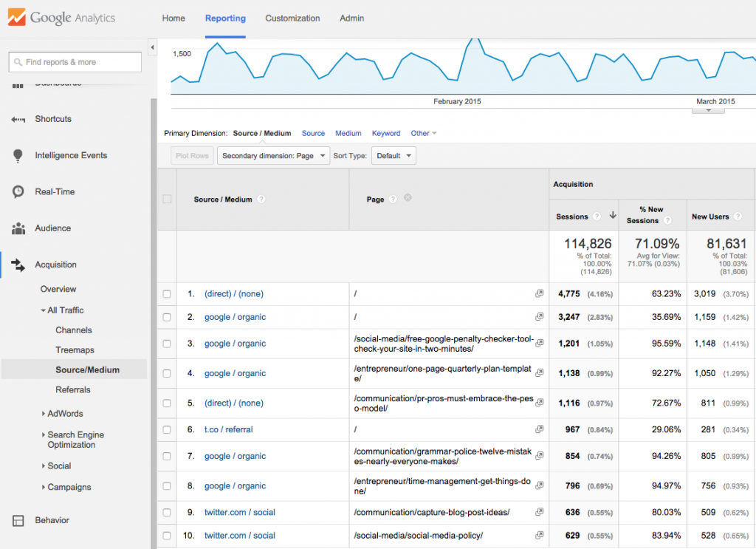Open the Admin tab
The width and height of the screenshot is (756, 549).
tap(352, 18)
